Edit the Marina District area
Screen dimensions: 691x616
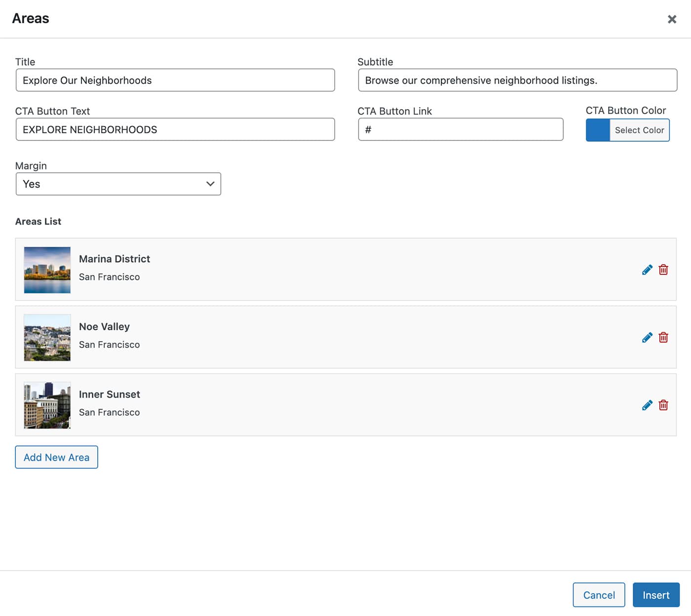point(647,269)
